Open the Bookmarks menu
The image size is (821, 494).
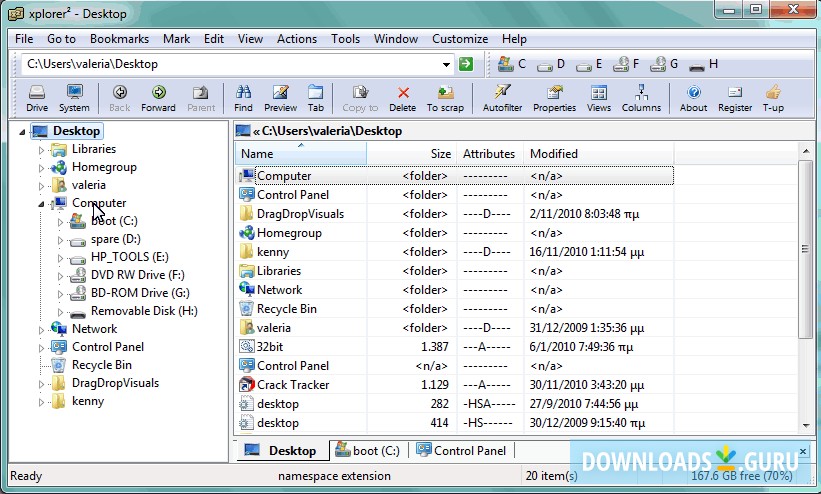[119, 39]
